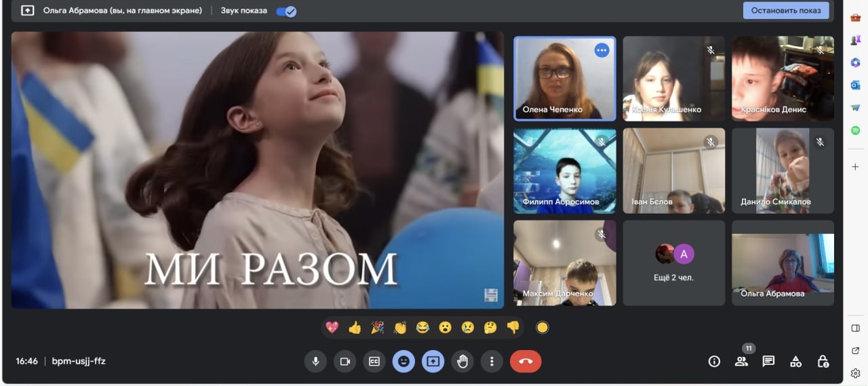Click the emoji reactions smiley button

(x=403, y=362)
